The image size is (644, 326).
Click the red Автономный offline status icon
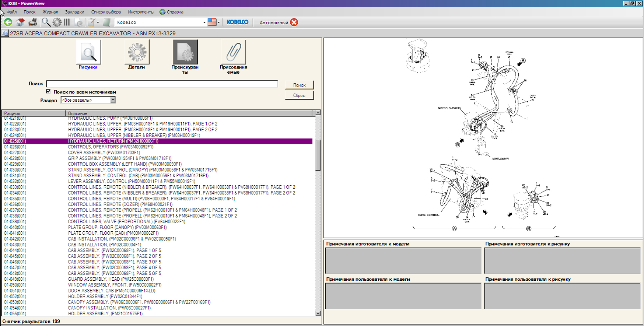pos(294,22)
